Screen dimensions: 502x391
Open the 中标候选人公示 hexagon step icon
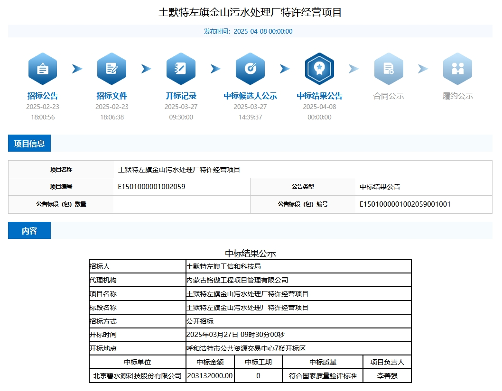pyautogui.click(x=250, y=69)
